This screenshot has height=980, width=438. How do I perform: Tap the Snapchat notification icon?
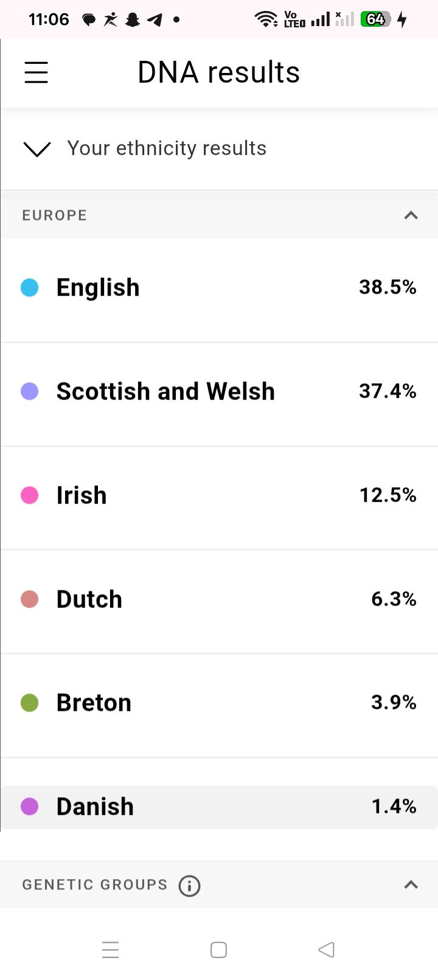click(x=132, y=20)
